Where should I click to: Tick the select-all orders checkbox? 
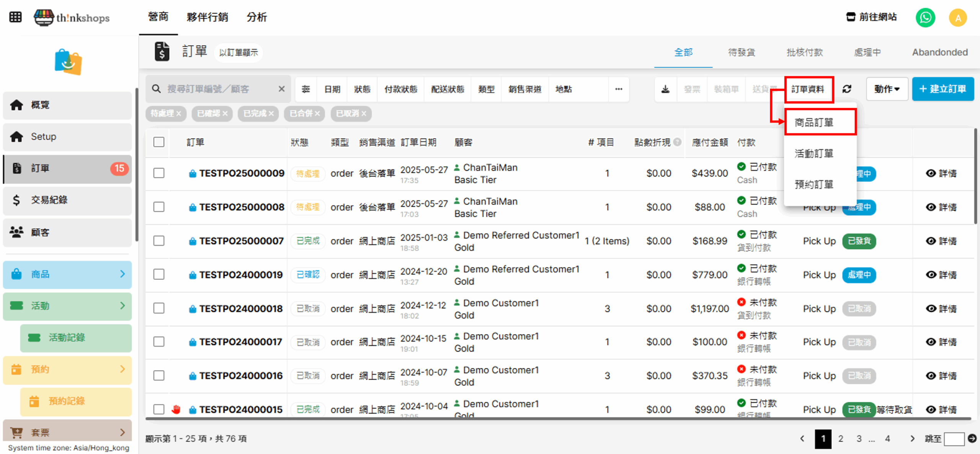pyautogui.click(x=159, y=142)
